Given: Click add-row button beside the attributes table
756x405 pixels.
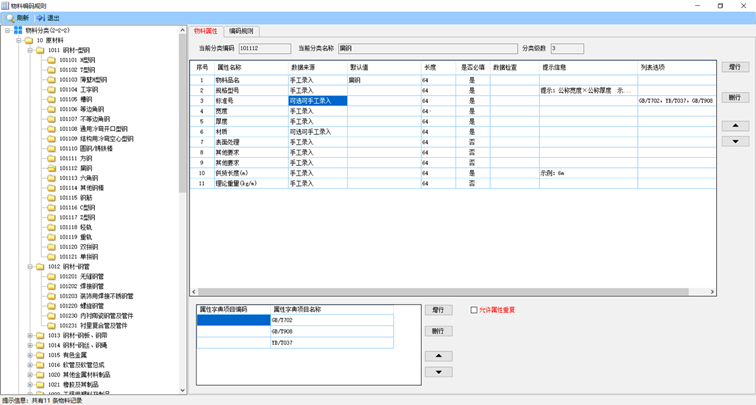Looking at the screenshot, I should 735,67.
